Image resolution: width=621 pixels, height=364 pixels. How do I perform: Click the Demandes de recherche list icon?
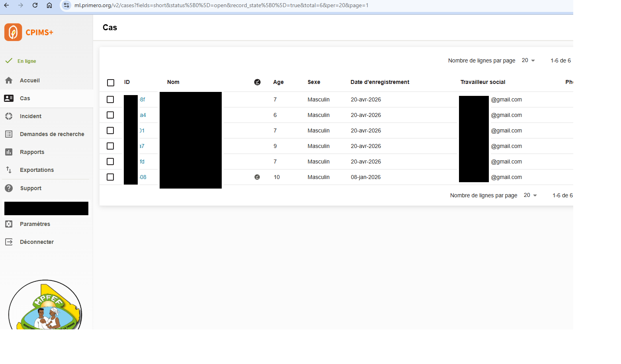(9, 134)
